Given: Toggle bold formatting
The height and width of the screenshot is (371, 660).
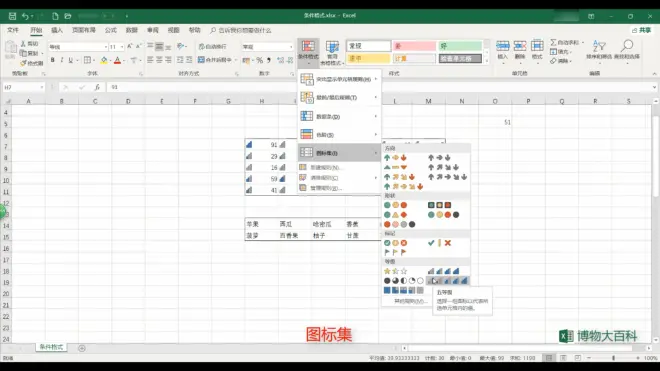Looking at the screenshot, I should click(53, 60).
